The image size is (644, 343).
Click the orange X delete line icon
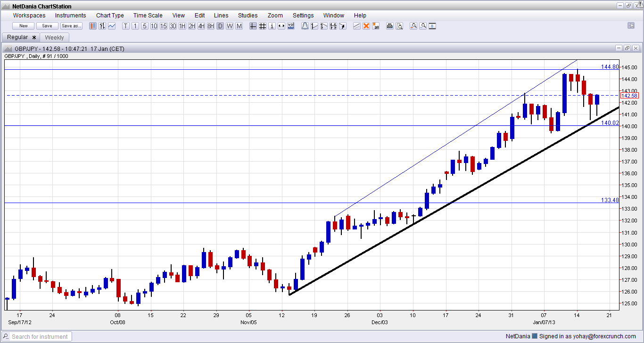coord(366,26)
